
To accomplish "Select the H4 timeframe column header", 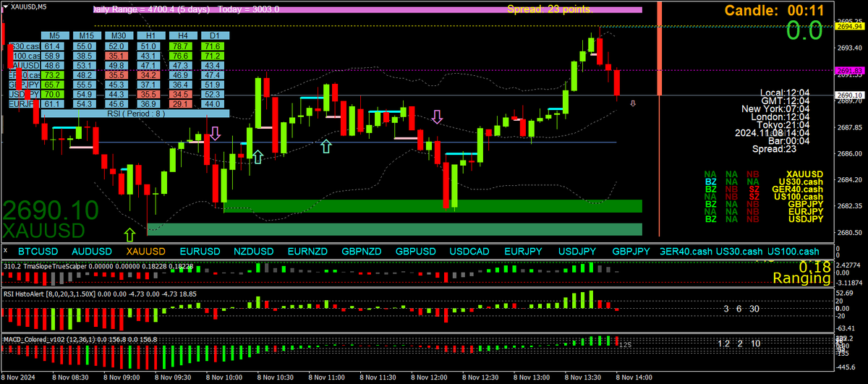I will click(x=182, y=35).
